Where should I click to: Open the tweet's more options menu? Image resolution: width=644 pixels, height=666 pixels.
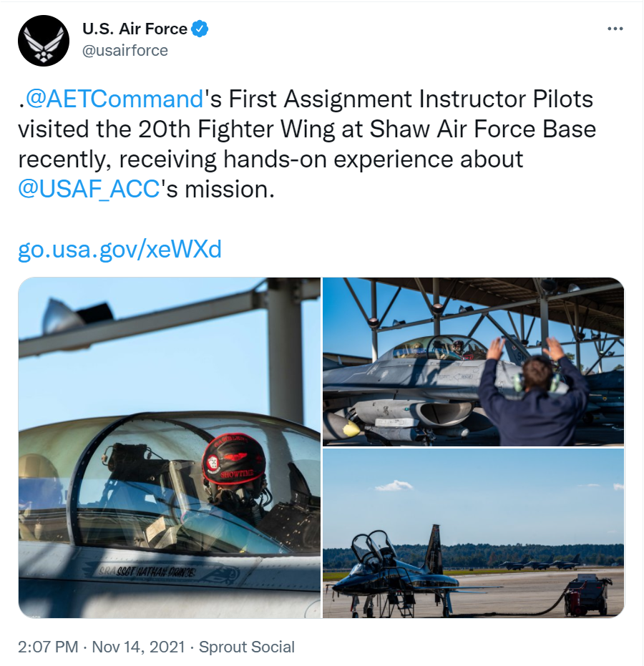coord(615,29)
